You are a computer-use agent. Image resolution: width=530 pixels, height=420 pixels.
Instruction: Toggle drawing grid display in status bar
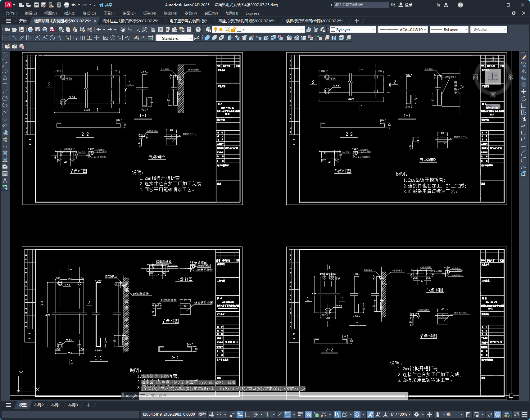[211, 414]
